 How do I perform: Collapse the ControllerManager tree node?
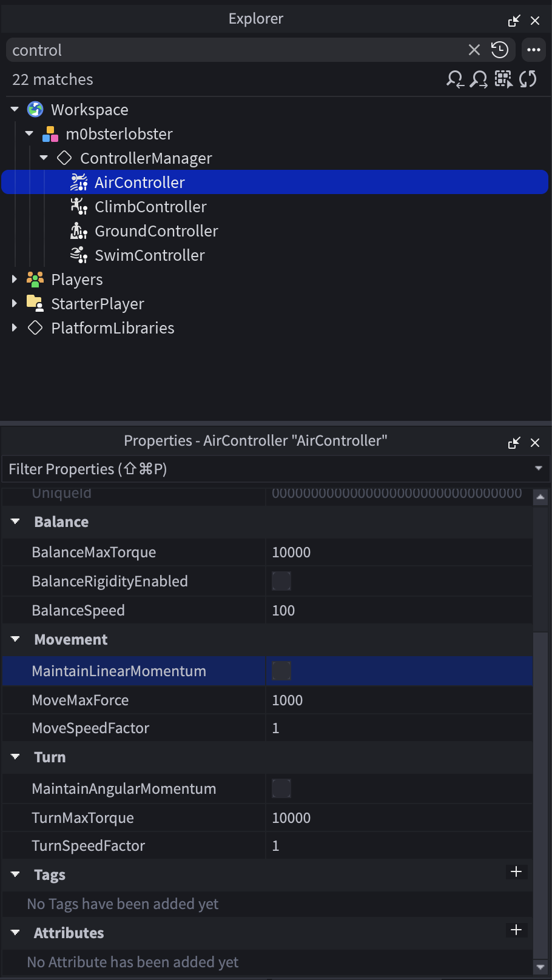tap(44, 158)
